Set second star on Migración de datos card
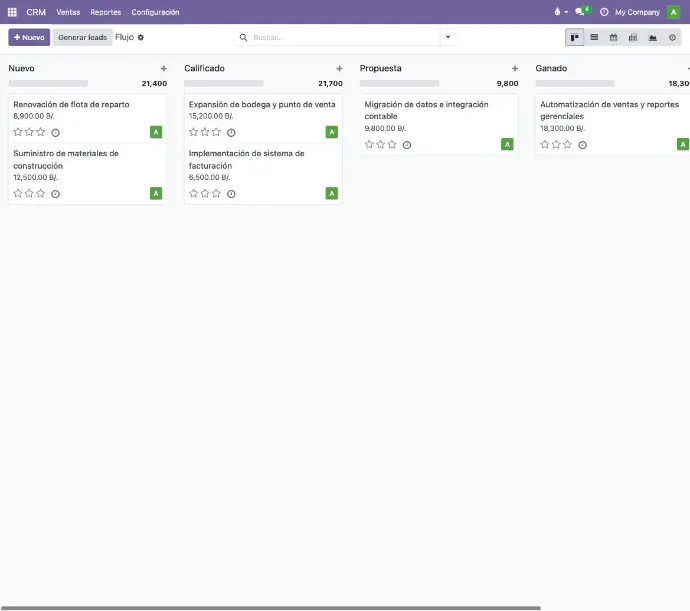The image size is (690, 611). [381, 144]
